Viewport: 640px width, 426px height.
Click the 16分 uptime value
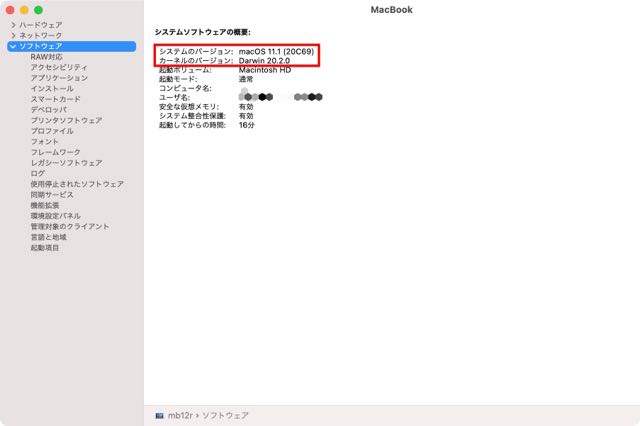click(247, 125)
